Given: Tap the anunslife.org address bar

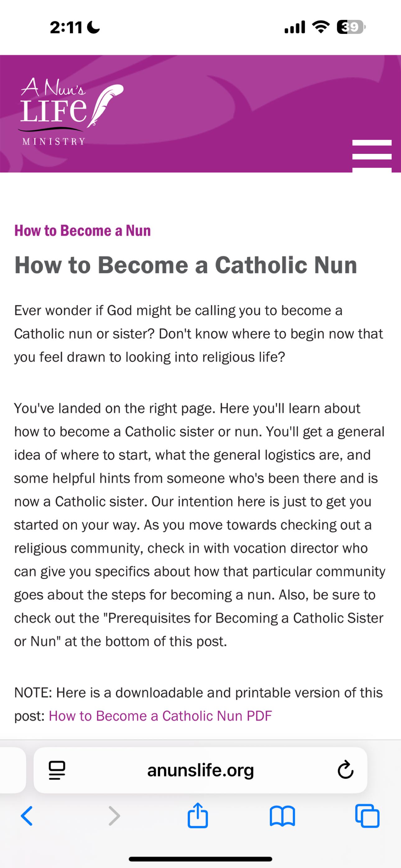Looking at the screenshot, I should [200, 770].
